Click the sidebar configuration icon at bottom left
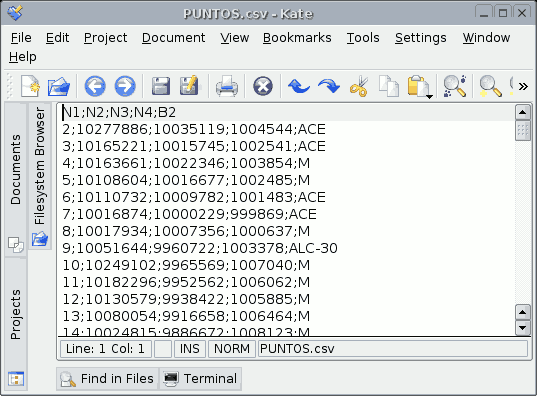537x396 pixels. 16,379
